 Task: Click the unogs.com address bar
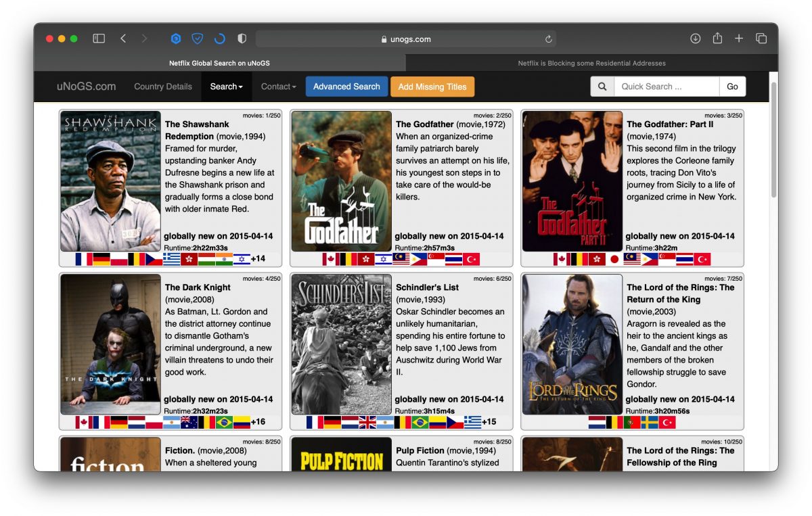406,39
